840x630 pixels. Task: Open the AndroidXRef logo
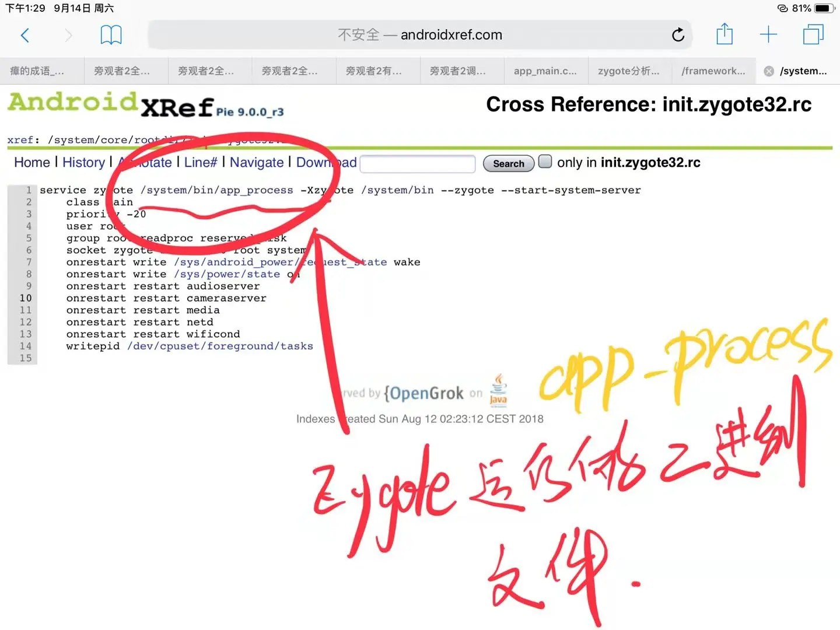pyautogui.click(x=146, y=105)
